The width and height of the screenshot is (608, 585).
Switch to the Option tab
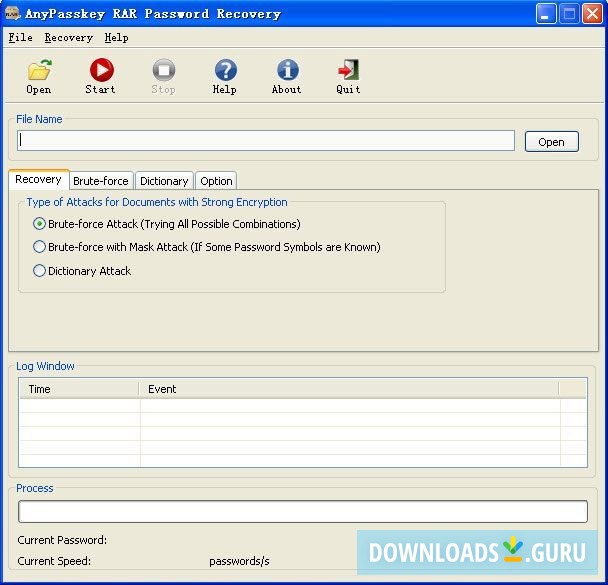tap(216, 181)
